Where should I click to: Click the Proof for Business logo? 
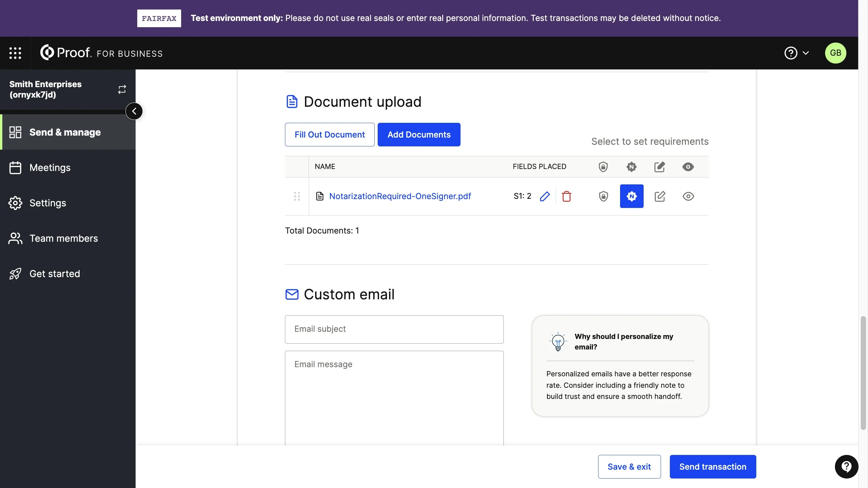coord(102,53)
